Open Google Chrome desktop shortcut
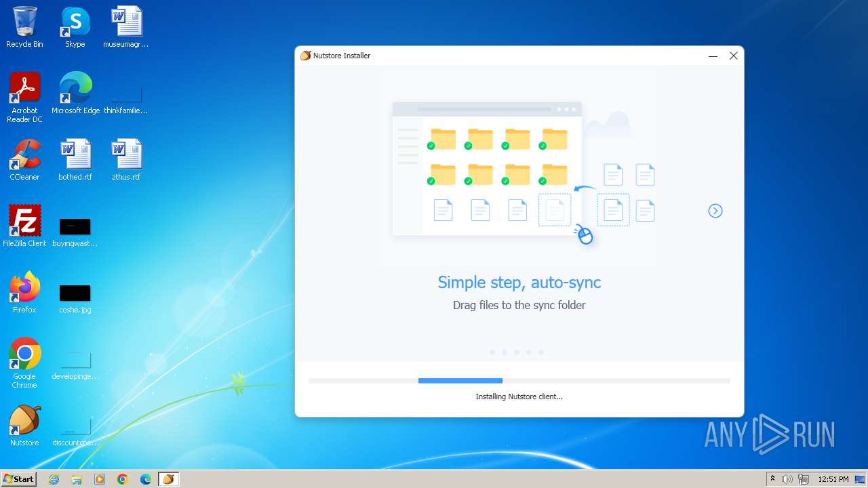The height and width of the screenshot is (488, 868). coord(24,363)
